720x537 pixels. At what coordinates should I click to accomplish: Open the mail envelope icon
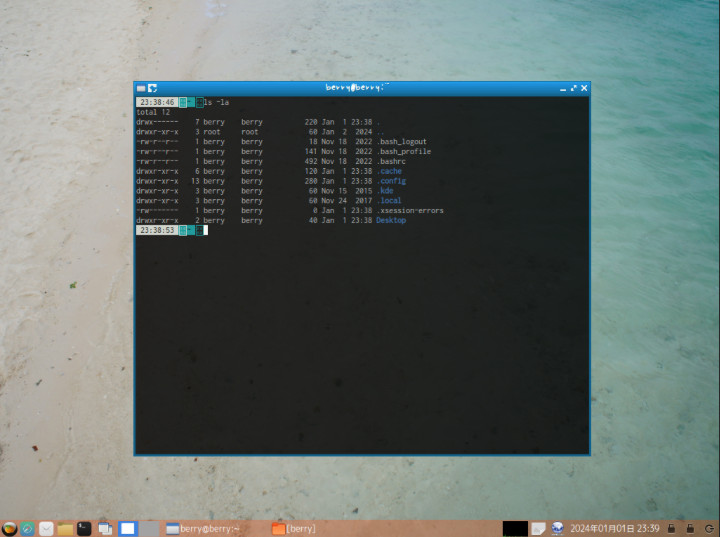click(x=46, y=529)
